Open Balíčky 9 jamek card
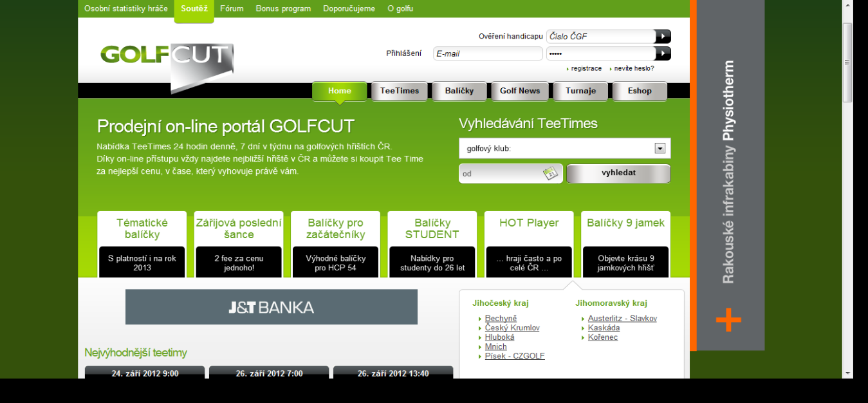Viewport: 868px width, 403px height. pyautogui.click(x=625, y=245)
